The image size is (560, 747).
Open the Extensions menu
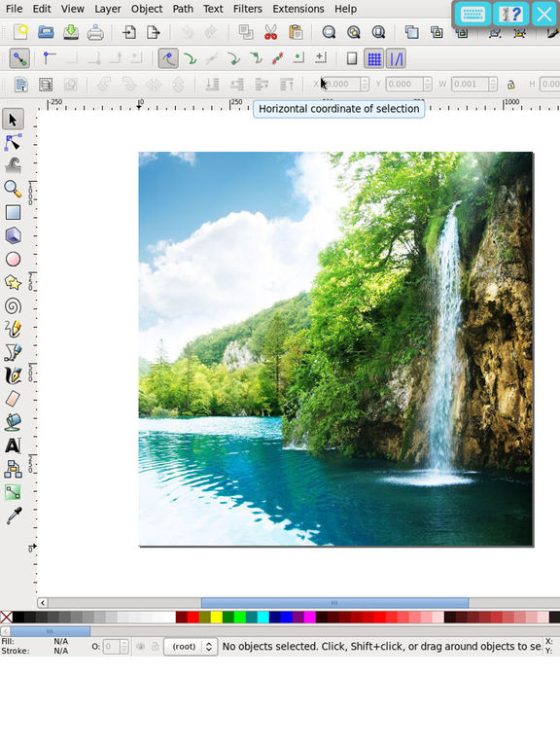coord(298,9)
